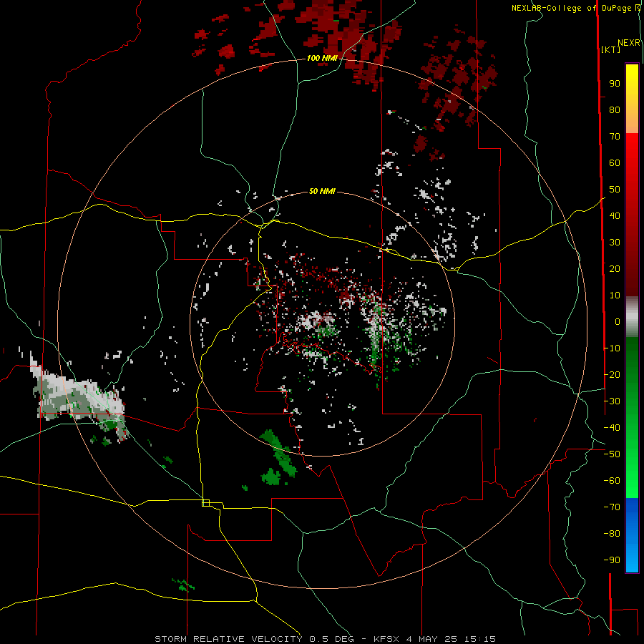Click the 10 value on the velocity scale
644x644 pixels.
615,296
